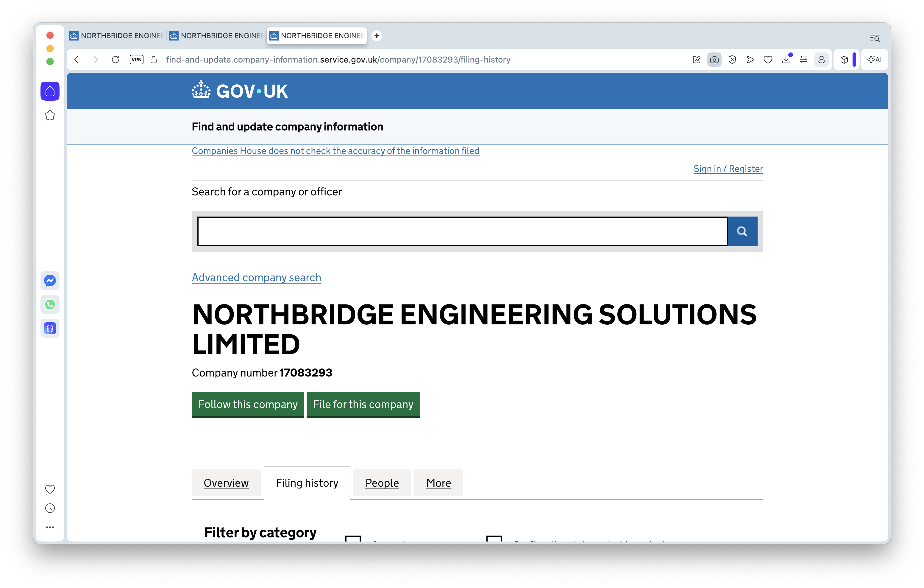This screenshot has height=588, width=924.
Task: Switch to the second NORTHBRIDGE tab
Action: click(x=216, y=36)
